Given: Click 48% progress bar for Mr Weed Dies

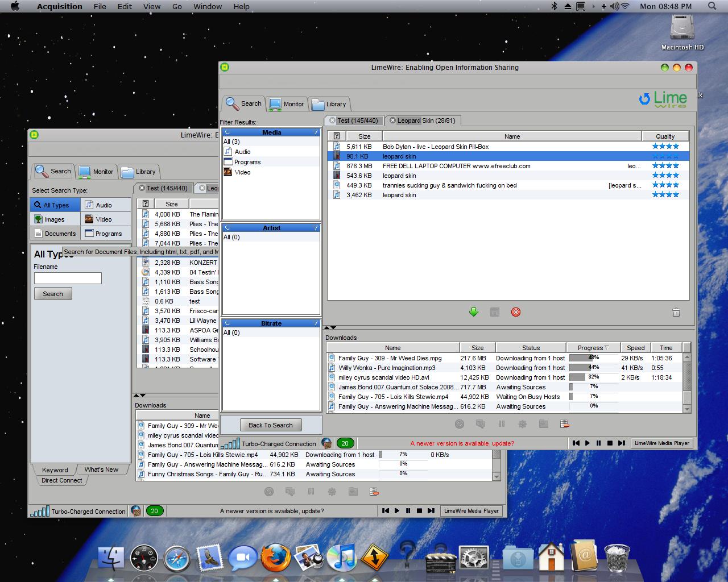Looking at the screenshot, I should pos(594,358).
